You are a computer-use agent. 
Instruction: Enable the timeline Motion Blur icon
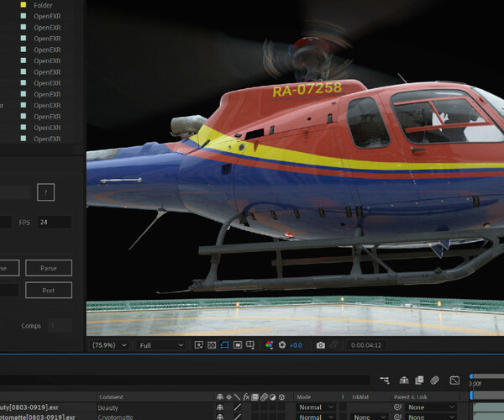[434, 381]
